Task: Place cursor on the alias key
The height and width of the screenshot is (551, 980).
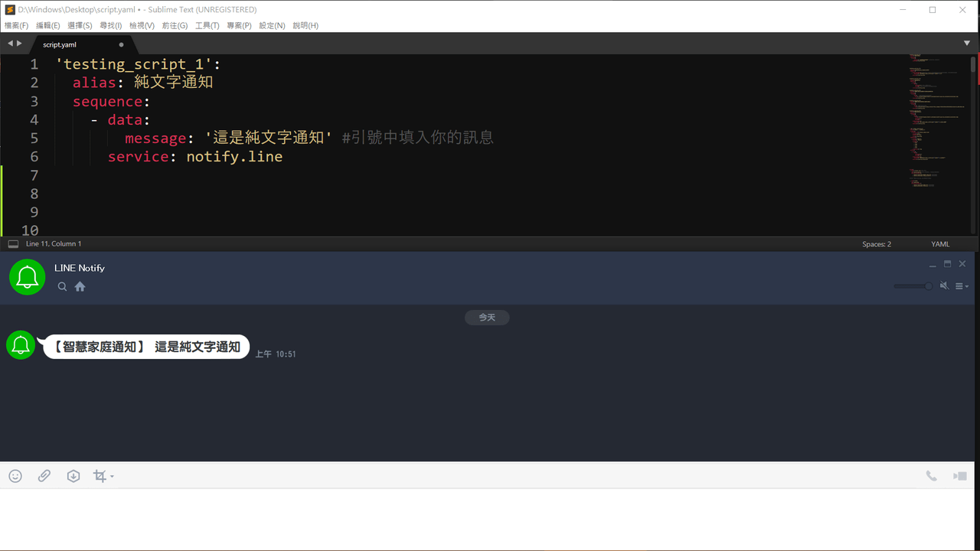Action: [94, 83]
